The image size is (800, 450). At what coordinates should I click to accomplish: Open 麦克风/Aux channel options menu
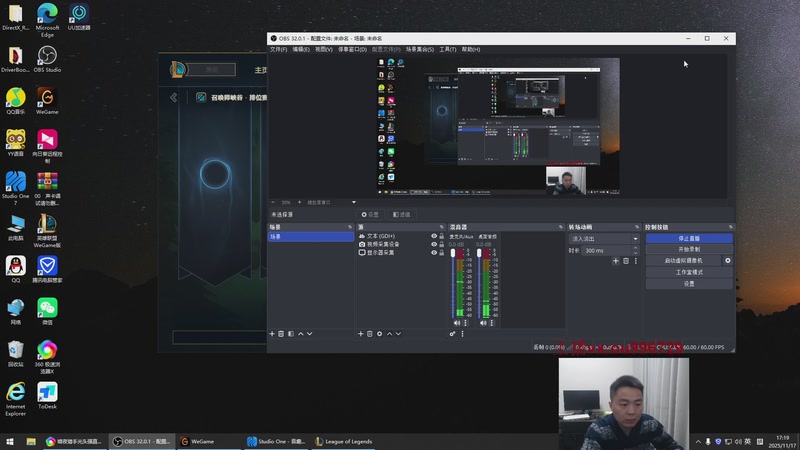coord(465,323)
